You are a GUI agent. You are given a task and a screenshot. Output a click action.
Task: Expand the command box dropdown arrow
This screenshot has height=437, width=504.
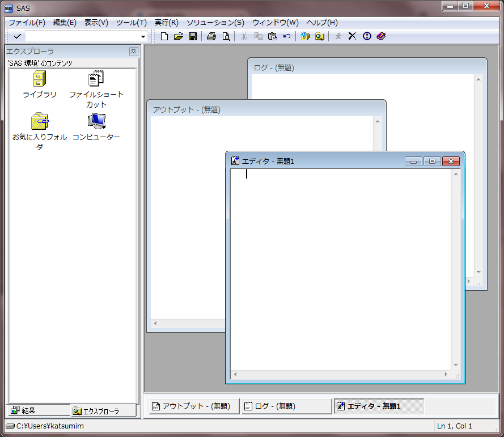(x=143, y=37)
